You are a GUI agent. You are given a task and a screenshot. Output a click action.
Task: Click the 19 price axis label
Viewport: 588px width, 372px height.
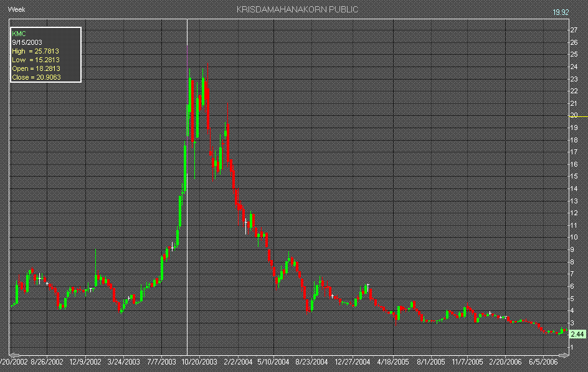point(574,128)
